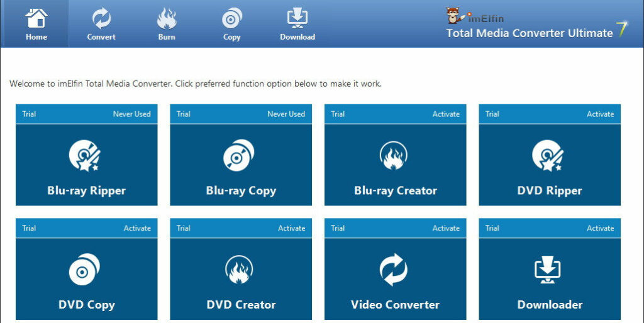Click Trial label on Blu-ray Copy tile
The image size is (644, 323).
(x=183, y=114)
